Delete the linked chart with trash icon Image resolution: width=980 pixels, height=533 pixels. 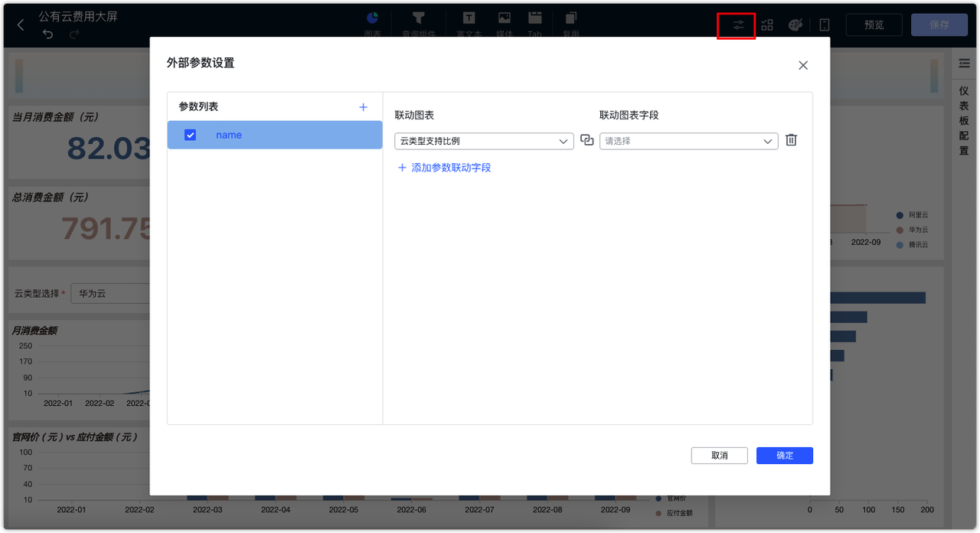point(791,140)
